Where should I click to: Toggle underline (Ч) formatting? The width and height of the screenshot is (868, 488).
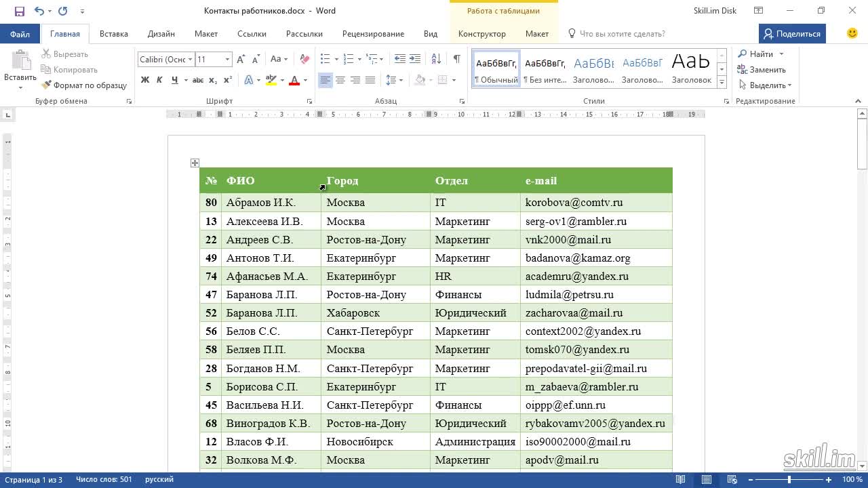pyautogui.click(x=175, y=80)
